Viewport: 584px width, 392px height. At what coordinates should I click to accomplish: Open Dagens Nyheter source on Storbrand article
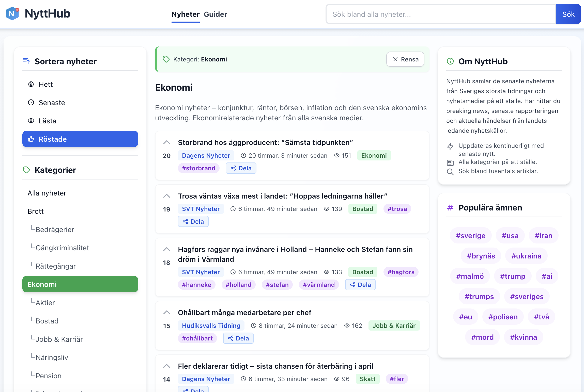[206, 155]
